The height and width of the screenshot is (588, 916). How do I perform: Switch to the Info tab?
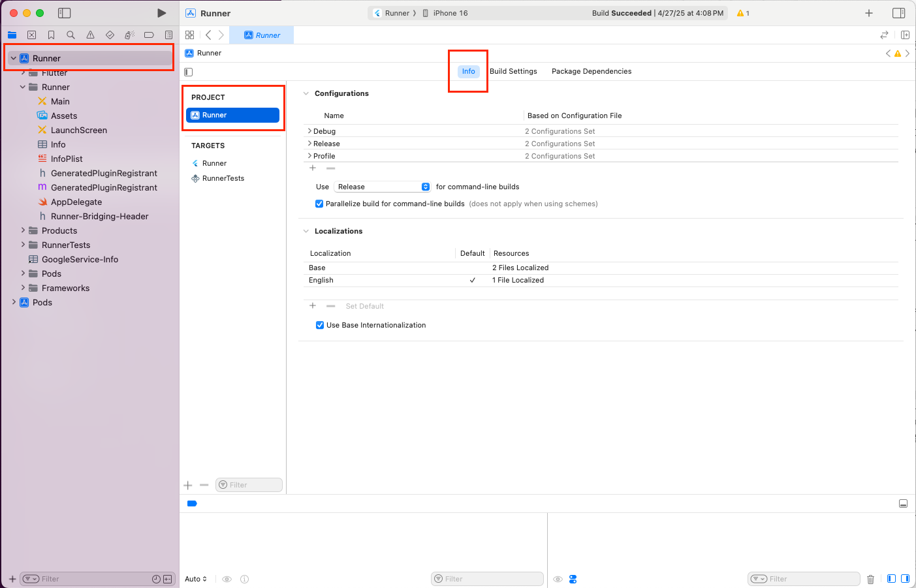469,71
